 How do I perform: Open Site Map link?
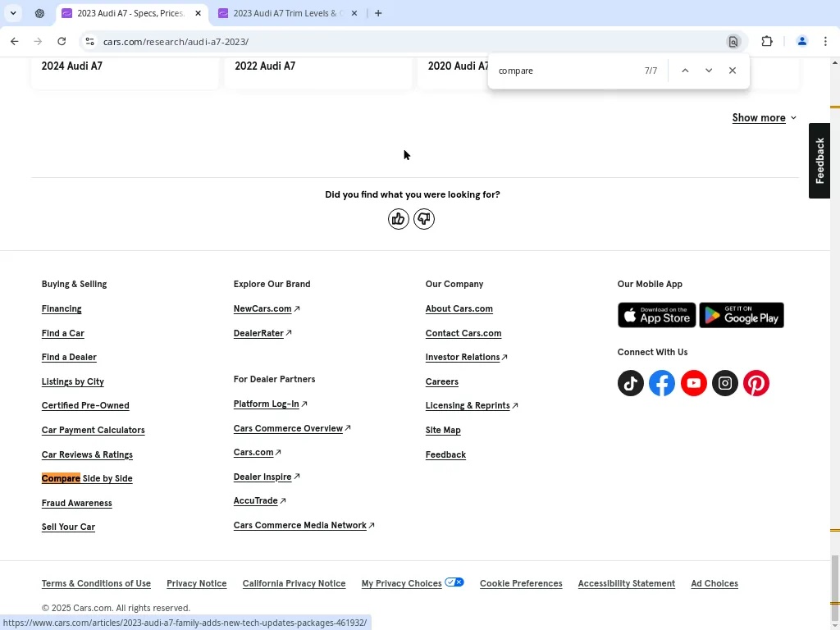point(443,430)
